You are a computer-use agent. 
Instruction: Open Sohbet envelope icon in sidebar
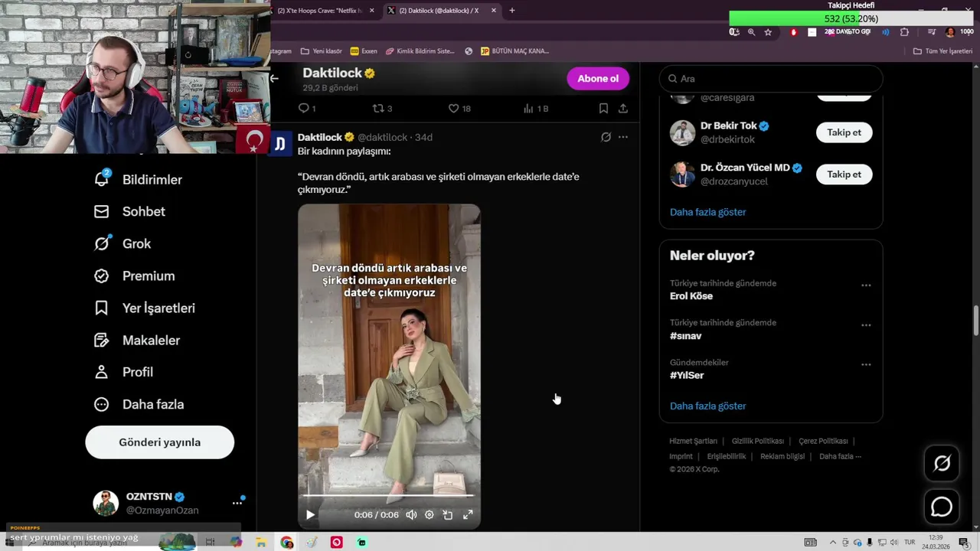pyautogui.click(x=101, y=211)
